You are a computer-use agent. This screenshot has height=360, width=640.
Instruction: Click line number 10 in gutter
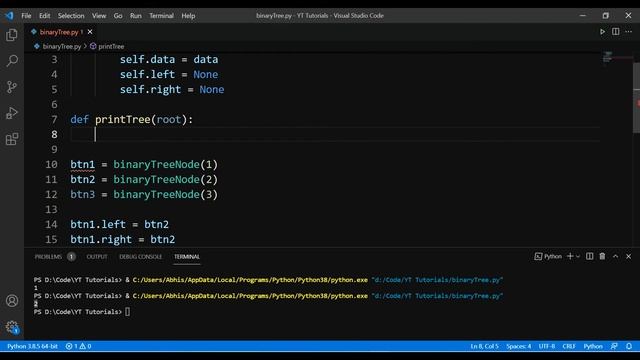[x=51, y=164]
